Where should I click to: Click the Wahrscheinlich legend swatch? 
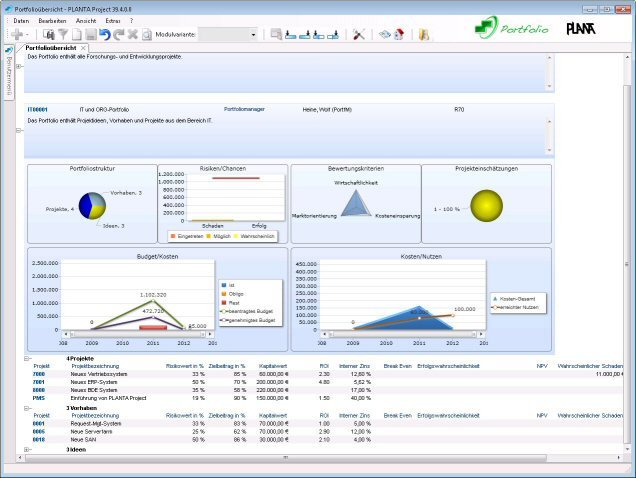pyautogui.click(x=236, y=236)
